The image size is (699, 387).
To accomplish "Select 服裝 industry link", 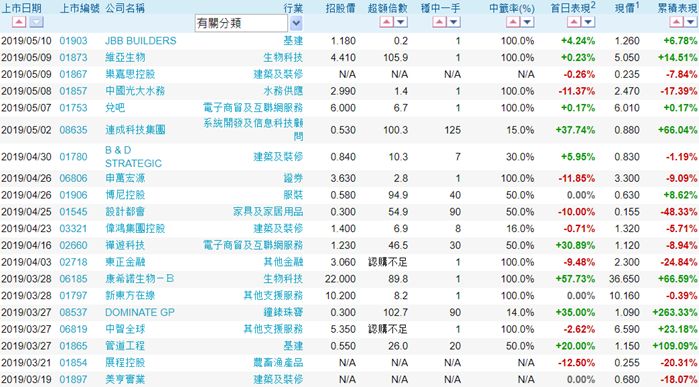I will point(293,195).
